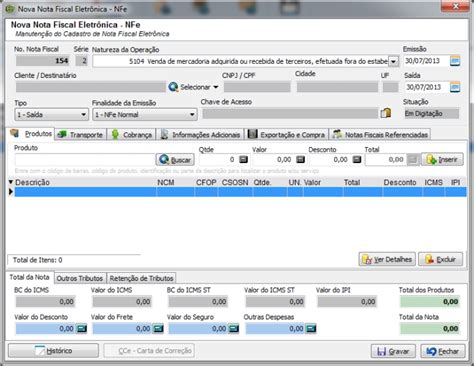Click the CSOSN column header
The width and height of the screenshot is (474, 366).
click(235, 182)
